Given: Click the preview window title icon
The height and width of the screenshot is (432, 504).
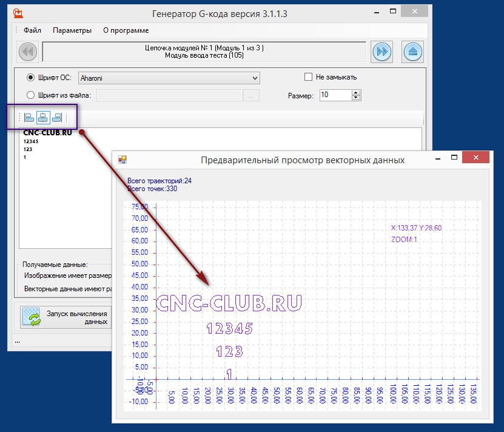Looking at the screenshot, I should point(123,160).
